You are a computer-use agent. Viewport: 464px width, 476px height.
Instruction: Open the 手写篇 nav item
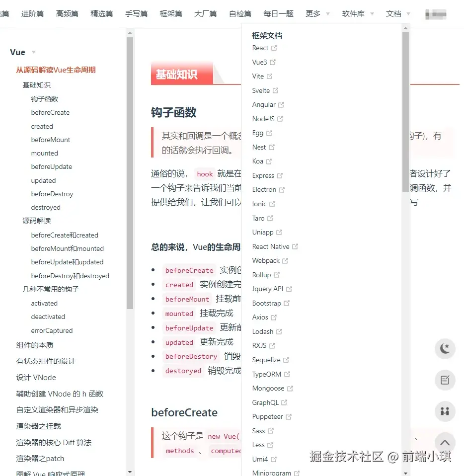pyautogui.click(x=136, y=13)
